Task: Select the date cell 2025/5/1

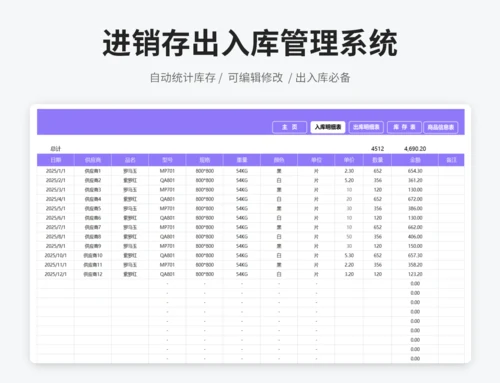Action: 56,208
